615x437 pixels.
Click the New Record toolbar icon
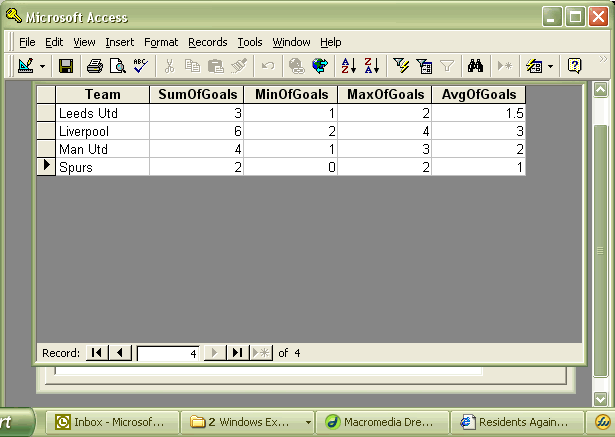coord(504,66)
